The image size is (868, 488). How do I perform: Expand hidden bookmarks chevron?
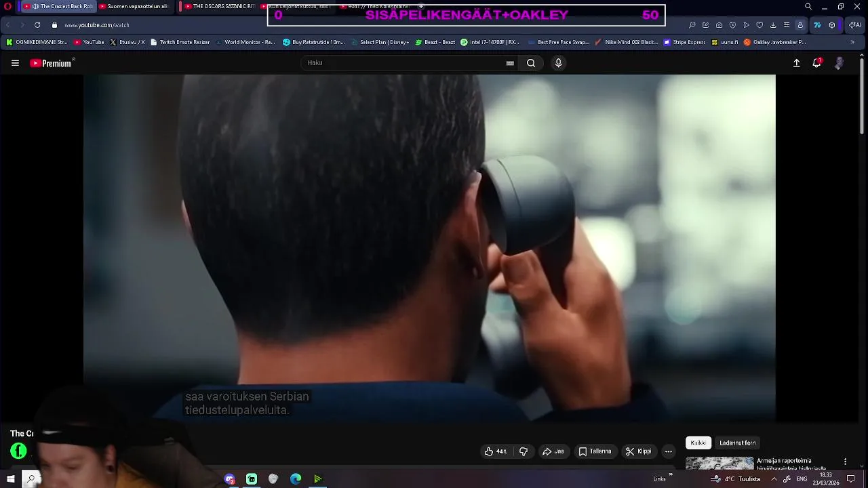pyautogui.click(x=854, y=42)
